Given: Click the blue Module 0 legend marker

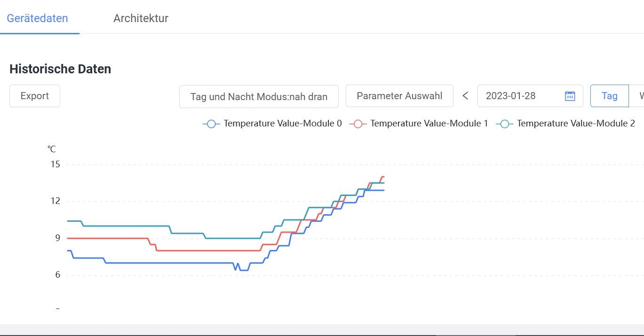Looking at the screenshot, I should 211,124.
